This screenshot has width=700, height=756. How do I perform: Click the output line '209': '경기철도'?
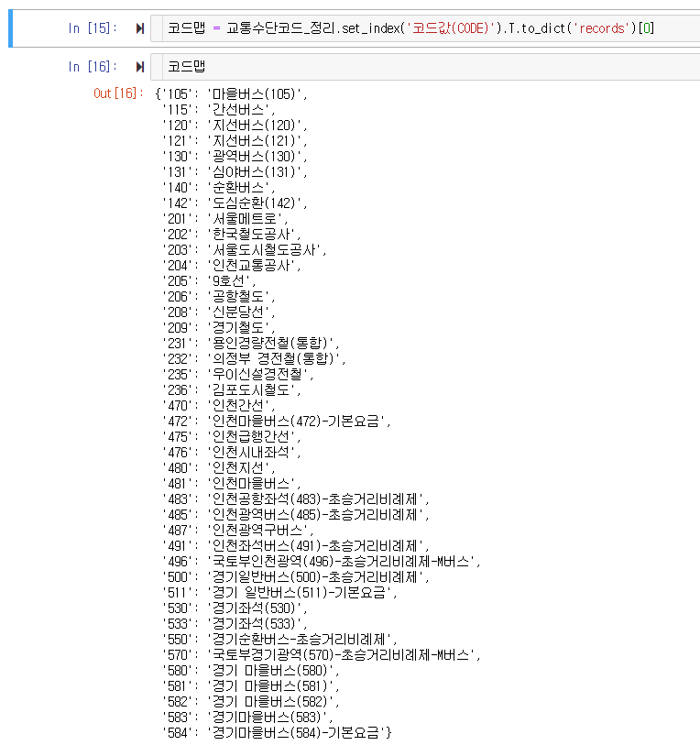[218, 328]
